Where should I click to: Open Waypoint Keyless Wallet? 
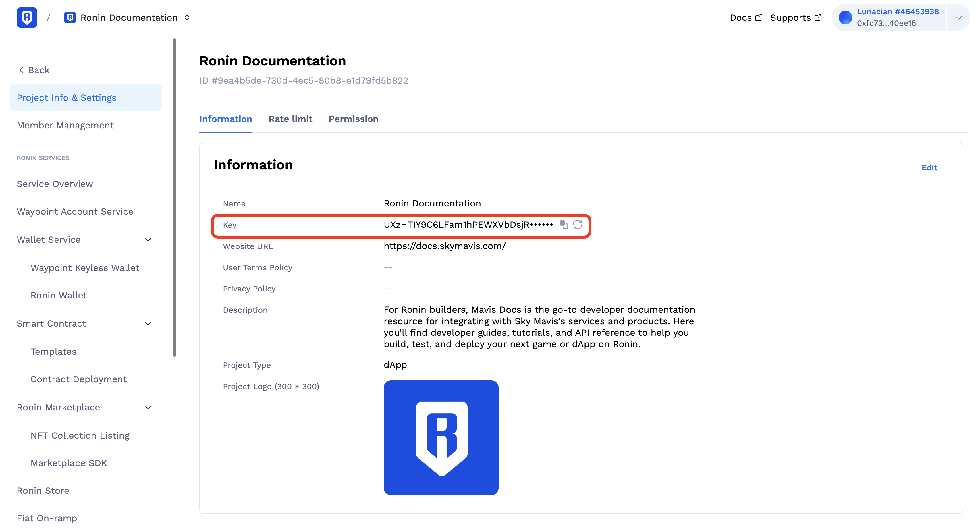(85, 268)
